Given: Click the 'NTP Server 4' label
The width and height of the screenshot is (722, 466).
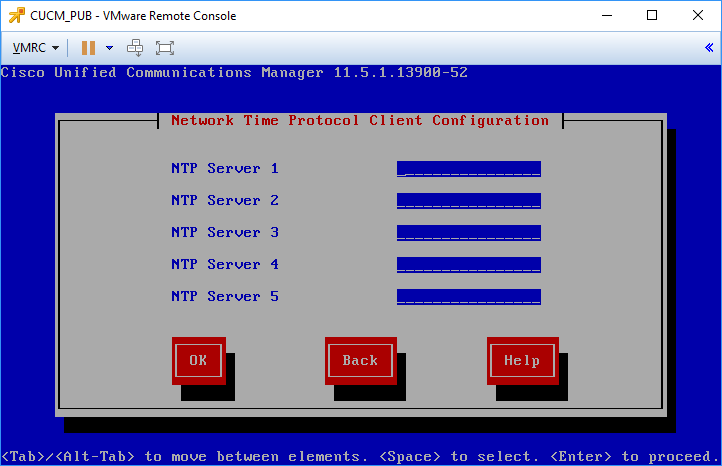Looking at the screenshot, I should pos(225,264).
